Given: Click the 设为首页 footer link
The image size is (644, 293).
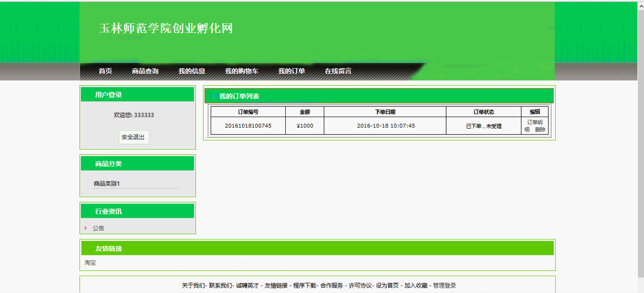Looking at the screenshot, I should 387,286.
